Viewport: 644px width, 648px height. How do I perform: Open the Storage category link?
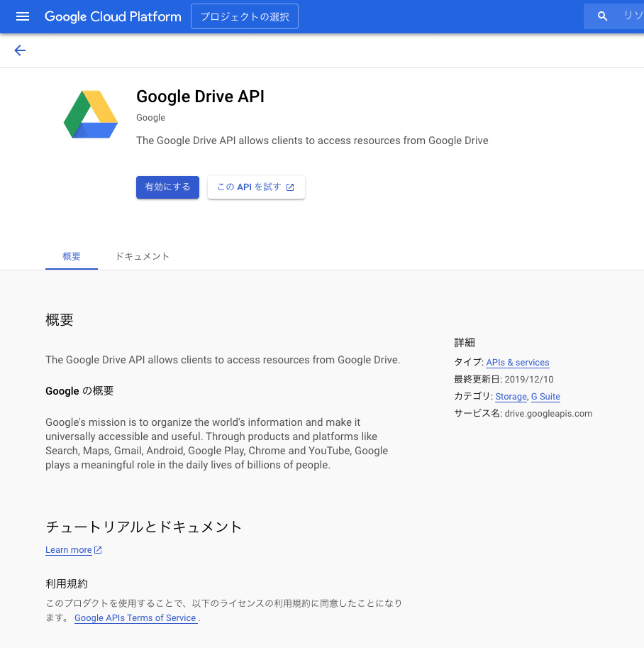(x=511, y=397)
